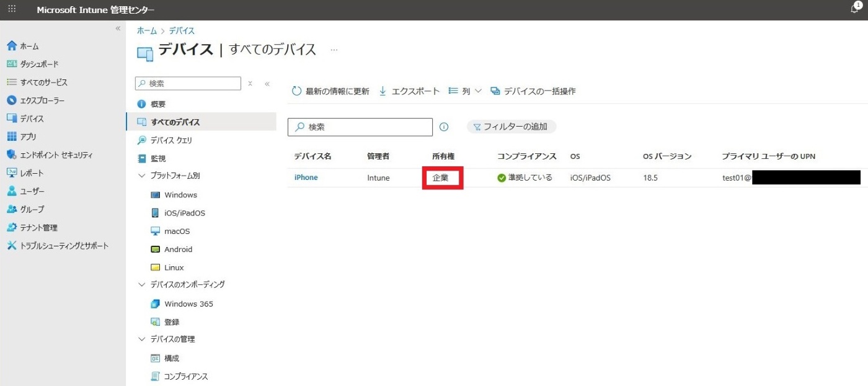Collapse the device menu pane chevron
This screenshot has width=868, height=386.
tap(267, 83)
